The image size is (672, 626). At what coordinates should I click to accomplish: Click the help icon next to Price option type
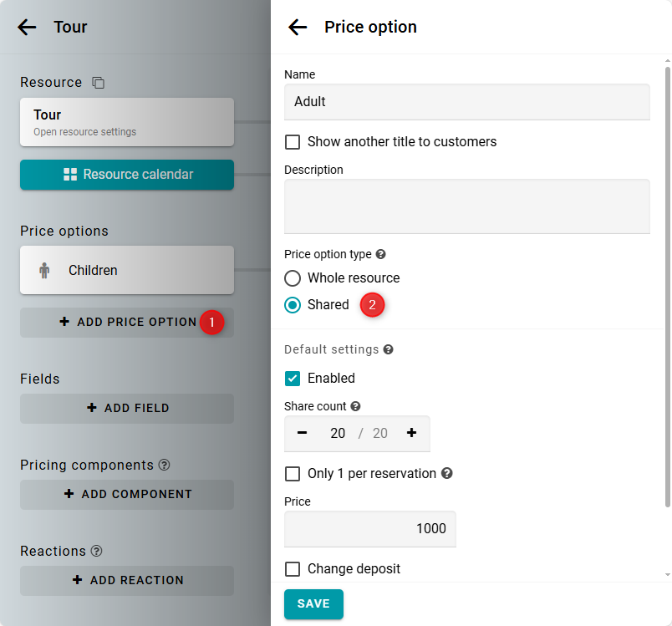click(x=381, y=254)
